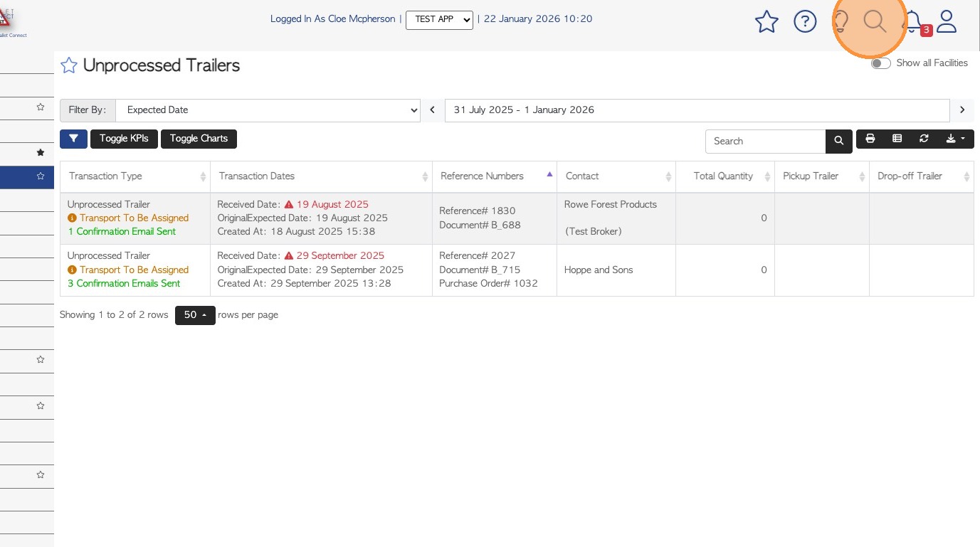Image resolution: width=980 pixels, height=547 pixels.
Task: Click 'Showing 1 to 2 of 2 rows' text
Action: (x=114, y=315)
